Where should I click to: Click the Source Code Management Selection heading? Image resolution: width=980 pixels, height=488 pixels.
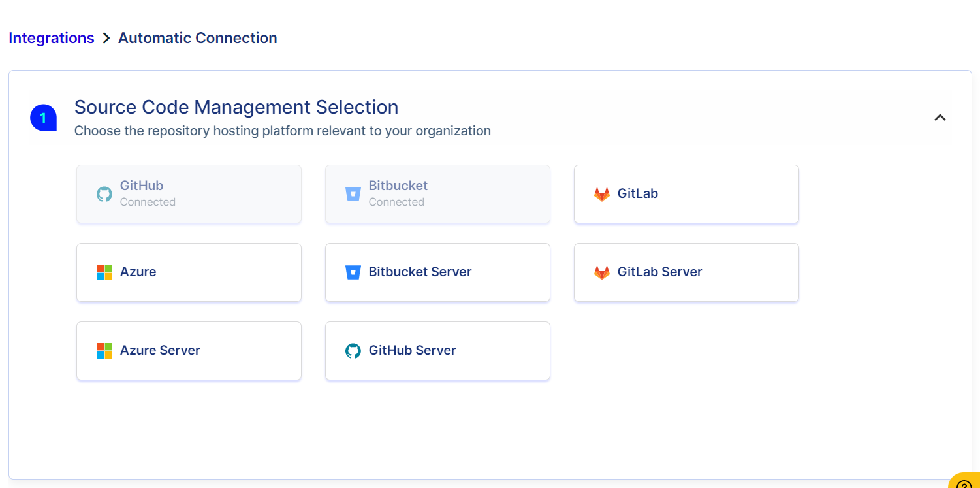236,107
